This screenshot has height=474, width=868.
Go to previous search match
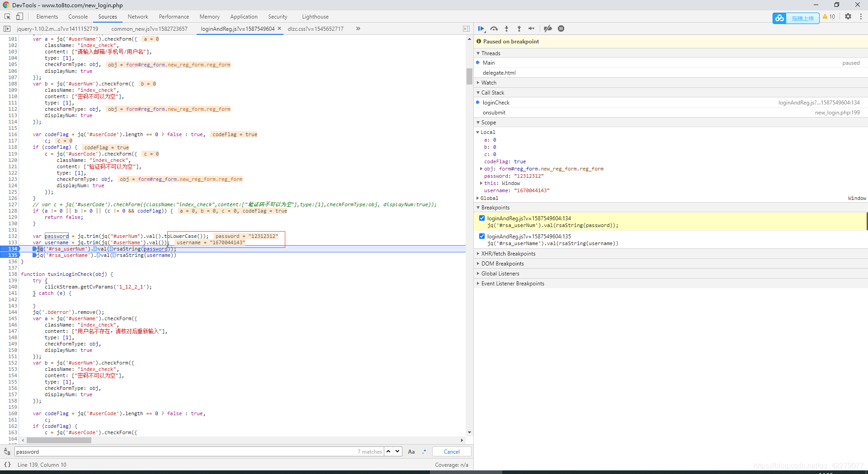click(388, 451)
